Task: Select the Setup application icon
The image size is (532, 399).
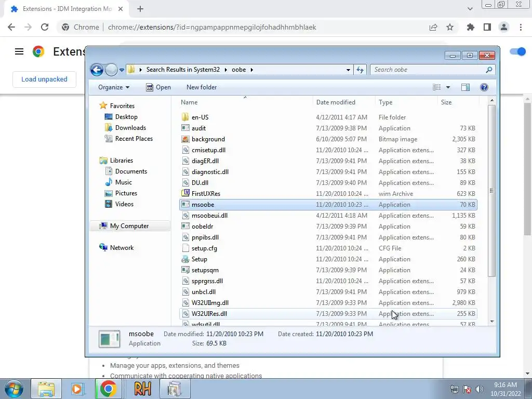Action: [x=185, y=259]
